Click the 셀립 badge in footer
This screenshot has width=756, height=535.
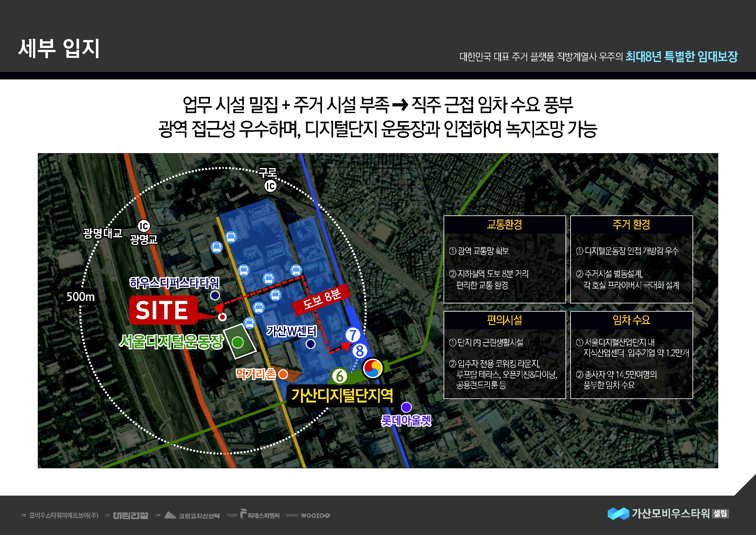tap(720, 514)
